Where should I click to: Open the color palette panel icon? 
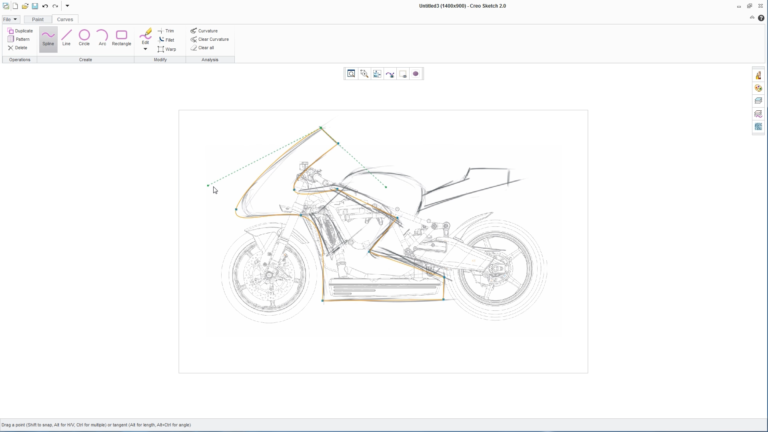[758, 88]
